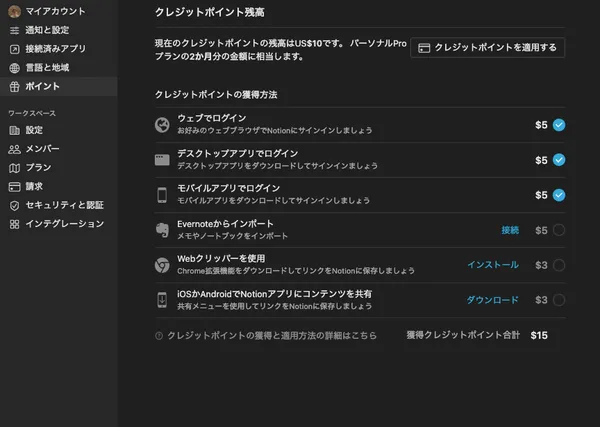Click the クレジットポイントの獲得方法 heading
This screenshot has width=600, height=427.
tap(216, 95)
